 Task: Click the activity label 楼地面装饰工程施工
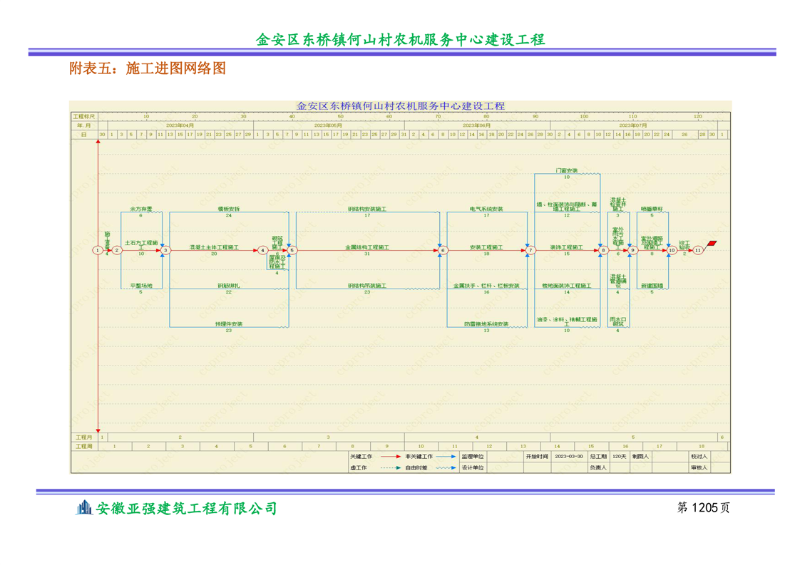pos(566,286)
